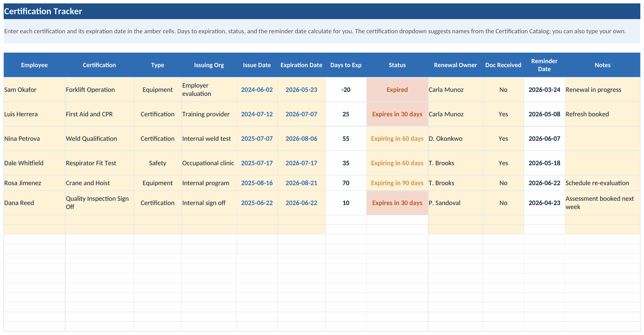Select the Weld Qualification cell

point(99,139)
